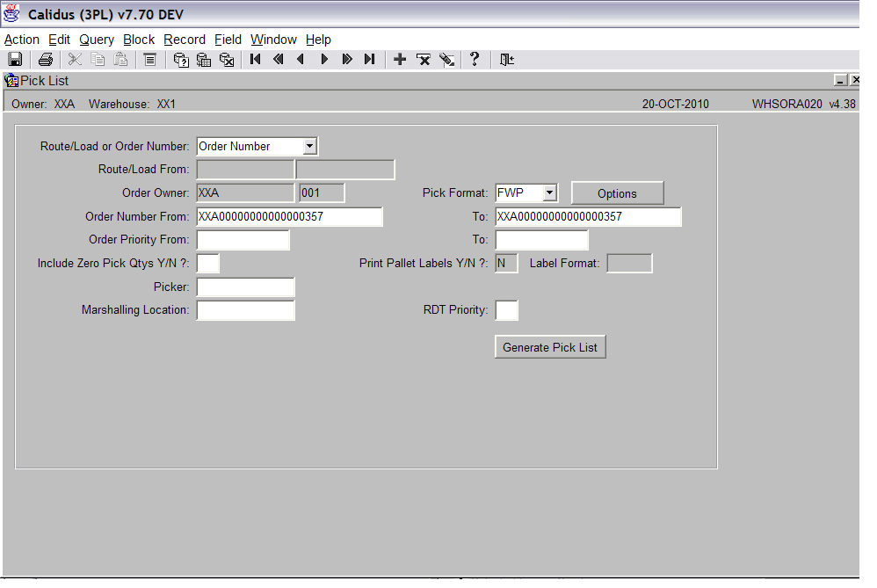
Task: Minimize the Pick List window
Action: click(840, 80)
